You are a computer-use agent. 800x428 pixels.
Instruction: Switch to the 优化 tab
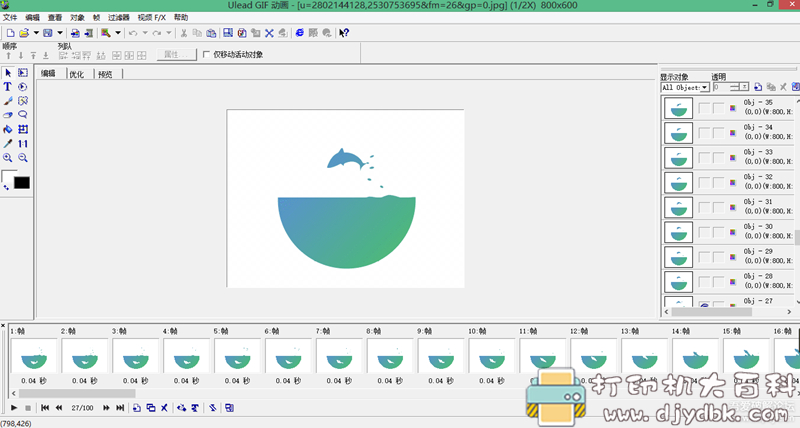pyautogui.click(x=77, y=74)
